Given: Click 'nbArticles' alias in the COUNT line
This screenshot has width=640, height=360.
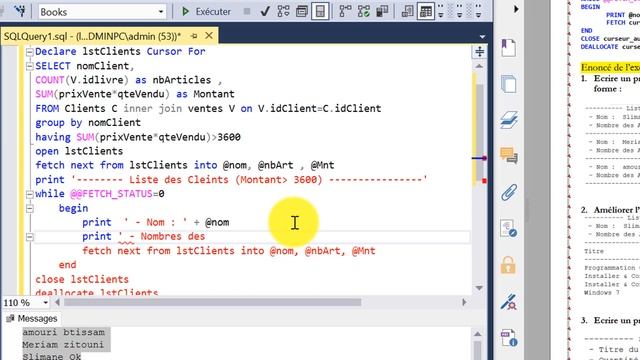Looking at the screenshot, I should pos(182,80).
